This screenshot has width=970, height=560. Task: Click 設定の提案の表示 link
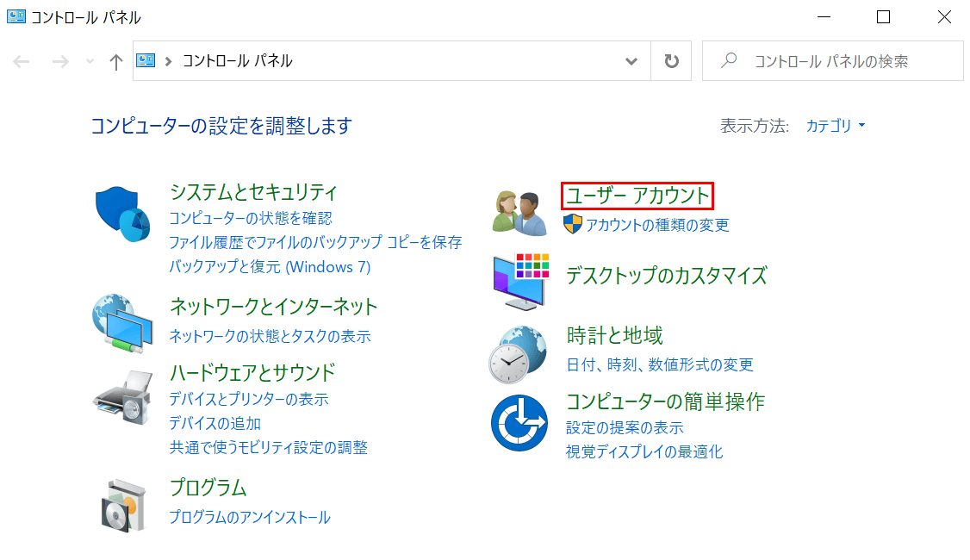[625, 427]
